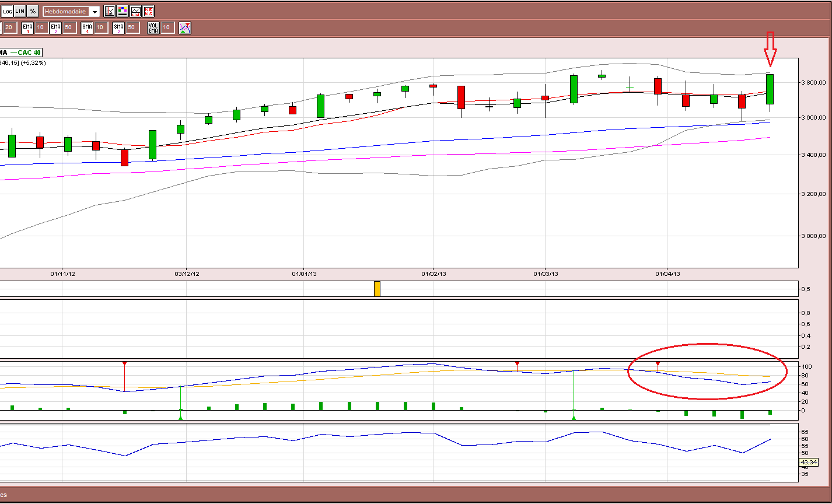The height and width of the screenshot is (504, 832).
Task: Toggle the SMA 1 moving average
Action: [87, 27]
